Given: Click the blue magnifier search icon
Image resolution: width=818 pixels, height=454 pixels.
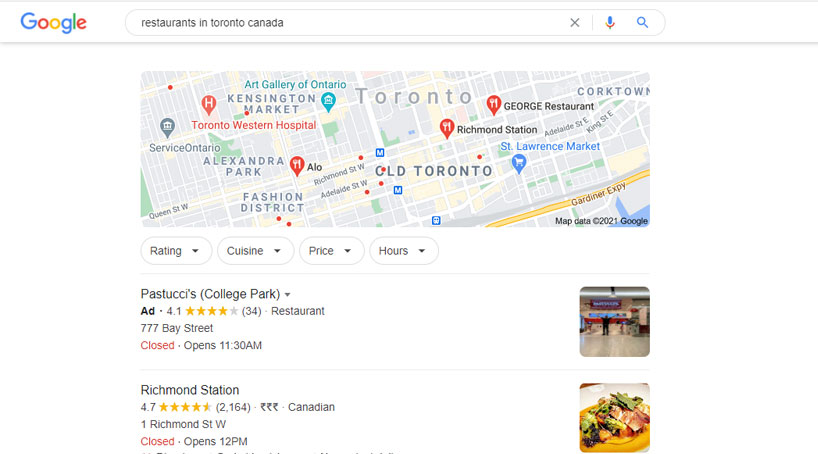Looking at the screenshot, I should pos(642,22).
